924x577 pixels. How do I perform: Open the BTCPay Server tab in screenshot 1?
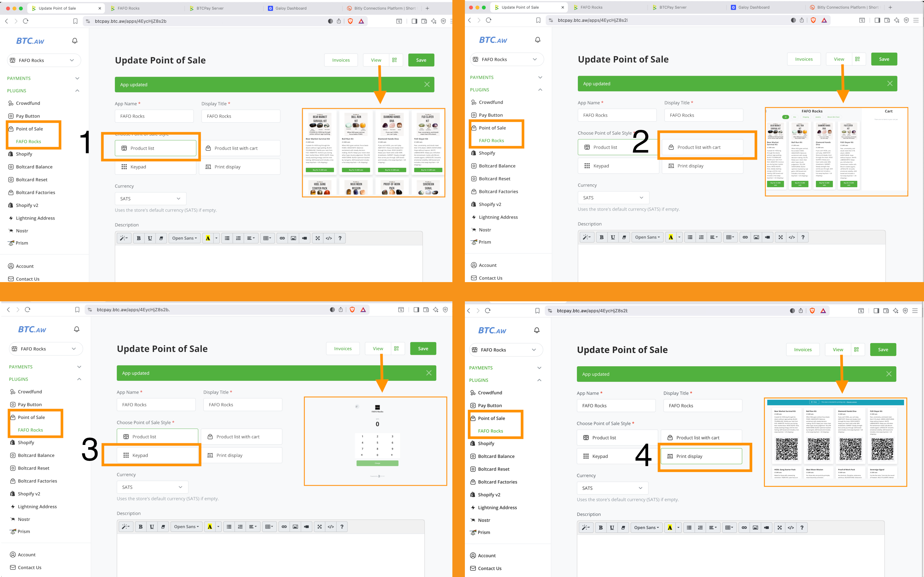pyautogui.click(x=210, y=8)
